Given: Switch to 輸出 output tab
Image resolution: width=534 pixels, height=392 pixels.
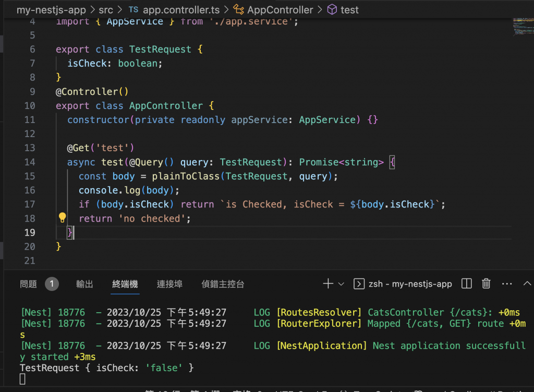Looking at the screenshot, I should coord(84,284).
